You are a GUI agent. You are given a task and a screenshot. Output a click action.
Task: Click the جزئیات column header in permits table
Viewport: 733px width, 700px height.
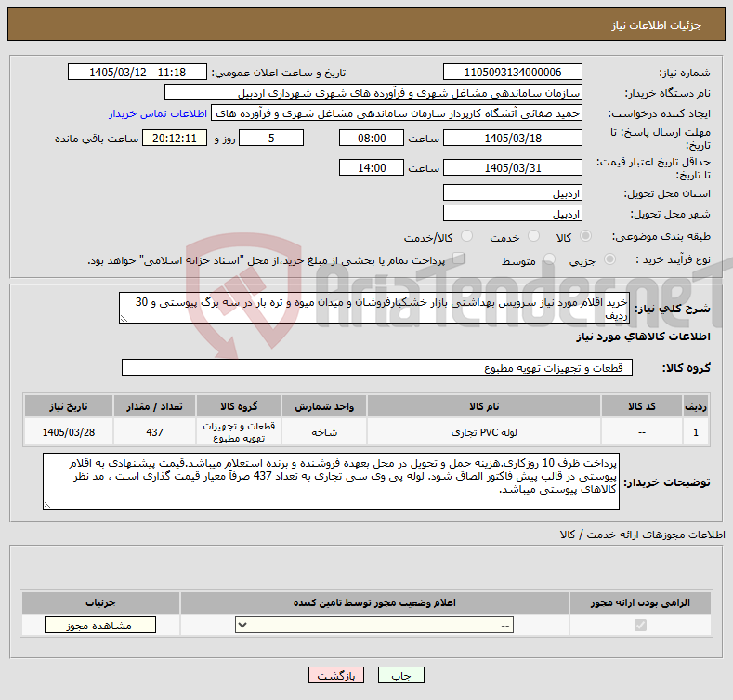point(100,602)
